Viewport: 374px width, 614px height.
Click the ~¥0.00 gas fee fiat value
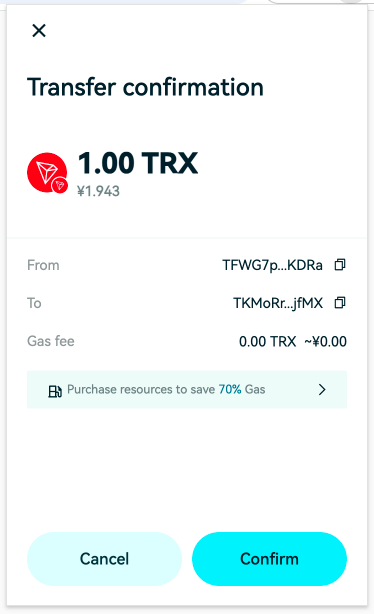[x=325, y=341]
